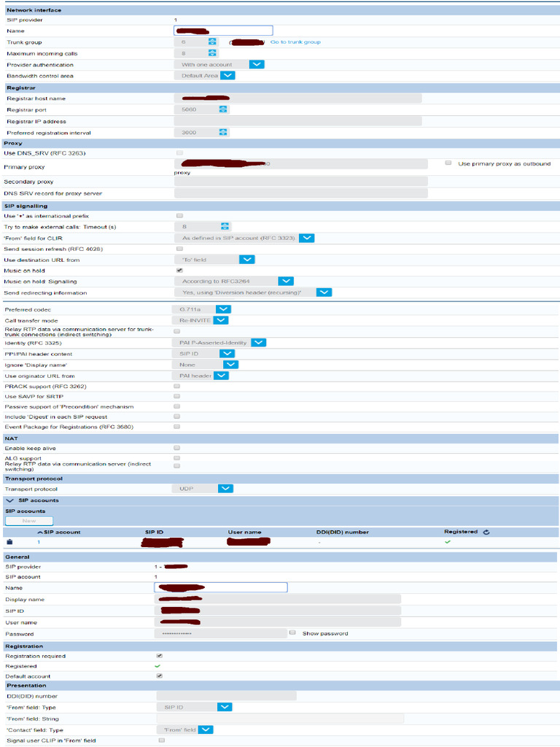
Task: Uncheck Registration required checkbox
Action: (x=160, y=656)
